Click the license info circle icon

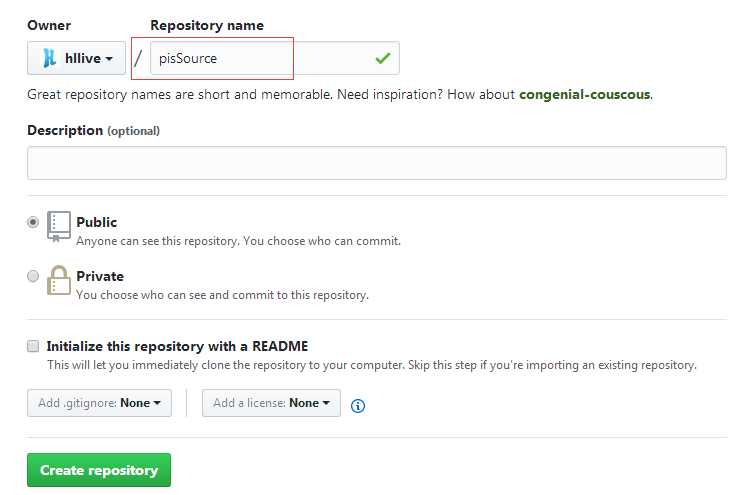click(x=358, y=405)
